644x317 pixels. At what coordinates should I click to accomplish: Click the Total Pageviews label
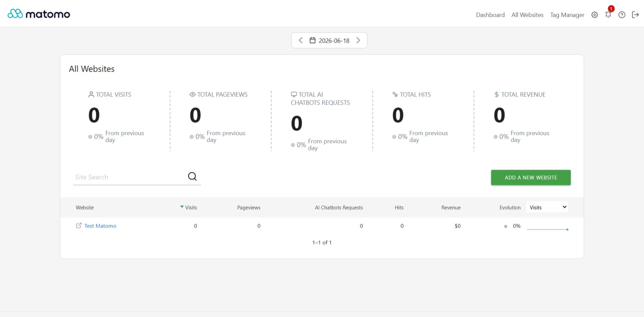click(222, 94)
